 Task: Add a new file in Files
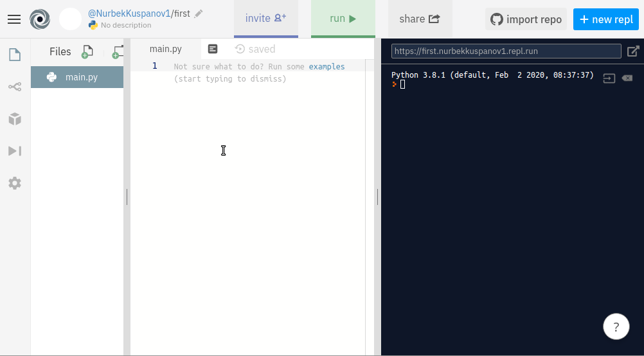tap(87, 52)
